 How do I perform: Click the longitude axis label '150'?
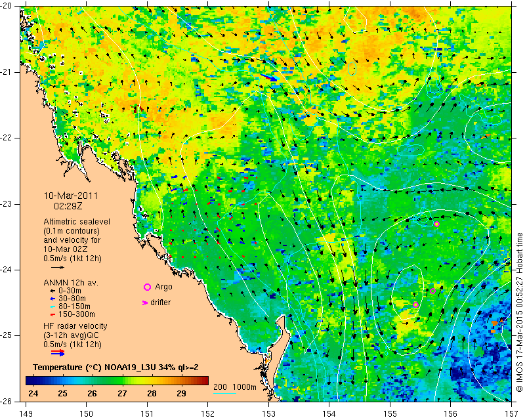(x=87, y=414)
